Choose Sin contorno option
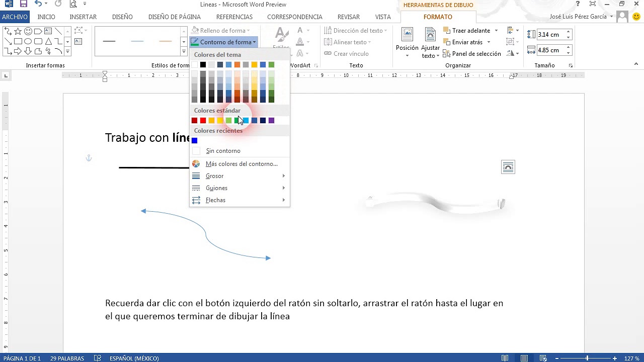Image resolution: width=644 pixels, height=362 pixels. [239, 151]
